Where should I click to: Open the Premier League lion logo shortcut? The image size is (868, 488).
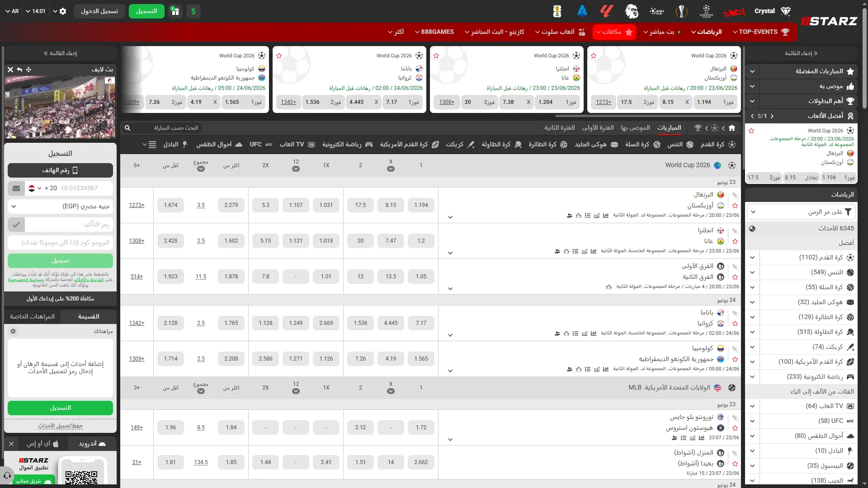coord(632,11)
